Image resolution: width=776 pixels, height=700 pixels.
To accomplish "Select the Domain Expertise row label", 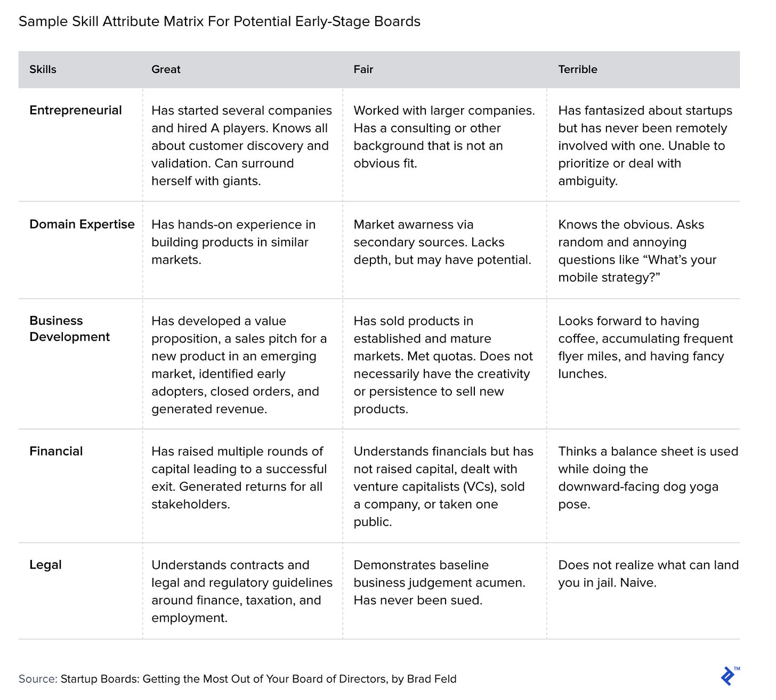I will [82, 224].
